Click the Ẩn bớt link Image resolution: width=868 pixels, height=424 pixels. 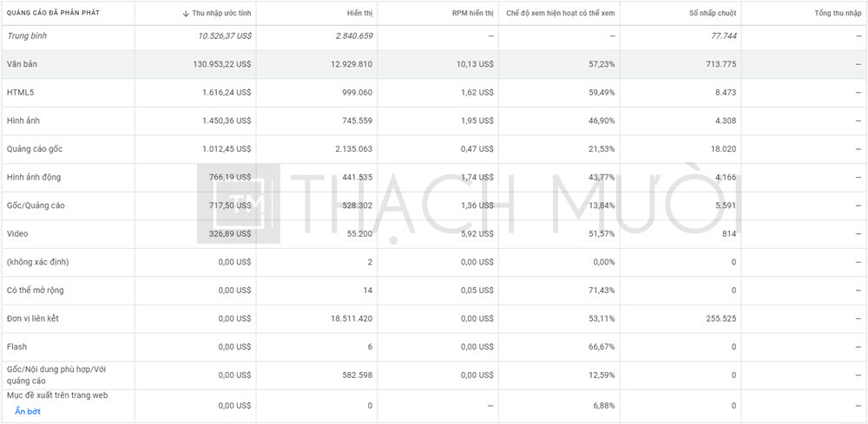tap(27, 411)
